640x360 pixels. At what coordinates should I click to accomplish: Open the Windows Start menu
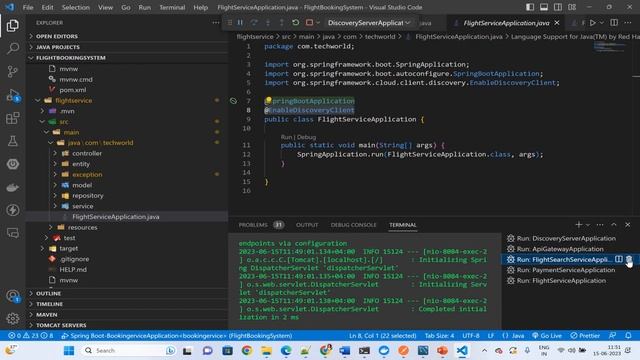coord(69,351)
